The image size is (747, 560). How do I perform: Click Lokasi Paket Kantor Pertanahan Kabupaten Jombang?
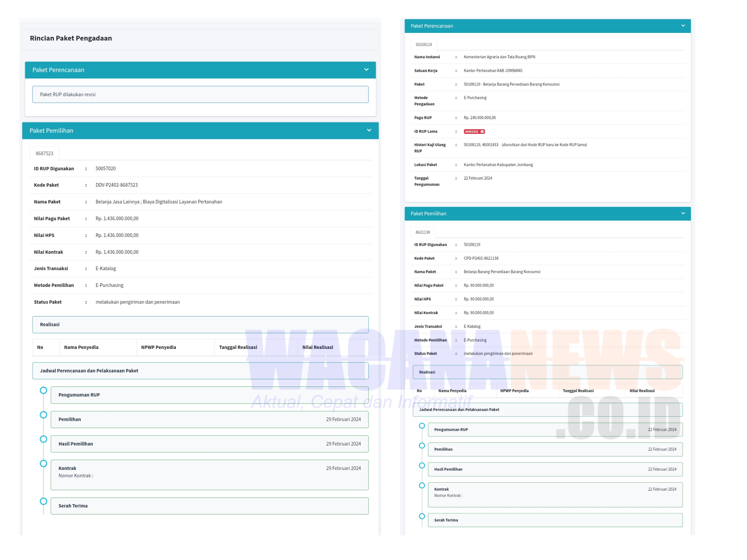point(498,165)
